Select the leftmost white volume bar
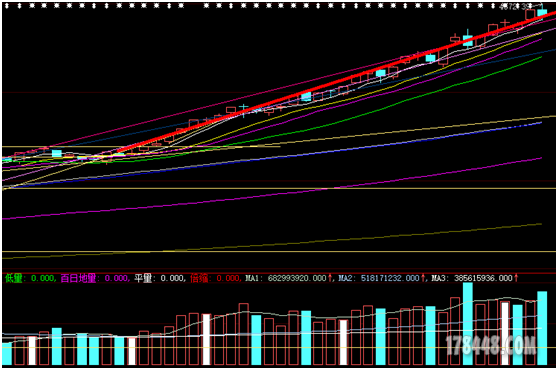 (32, 350)
